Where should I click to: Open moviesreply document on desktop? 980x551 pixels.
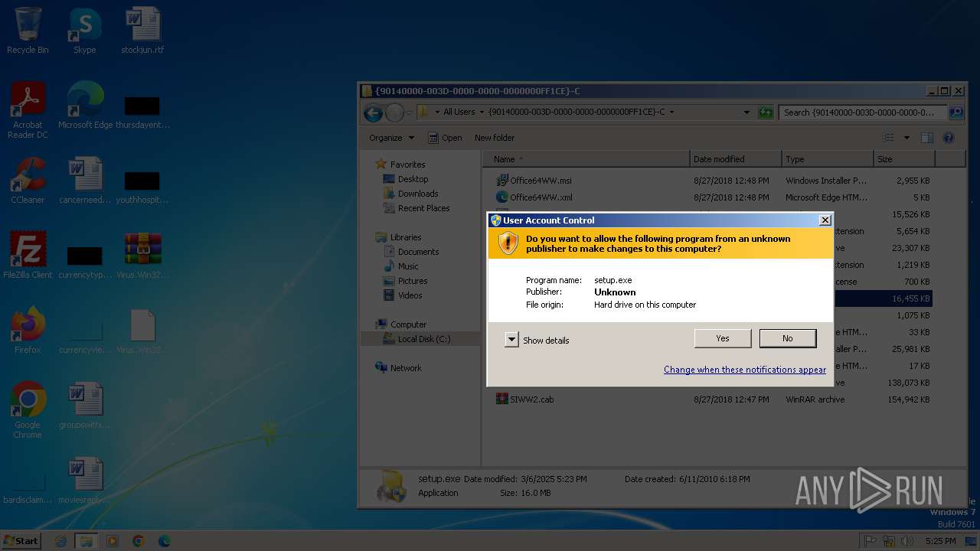pos(85,481)
